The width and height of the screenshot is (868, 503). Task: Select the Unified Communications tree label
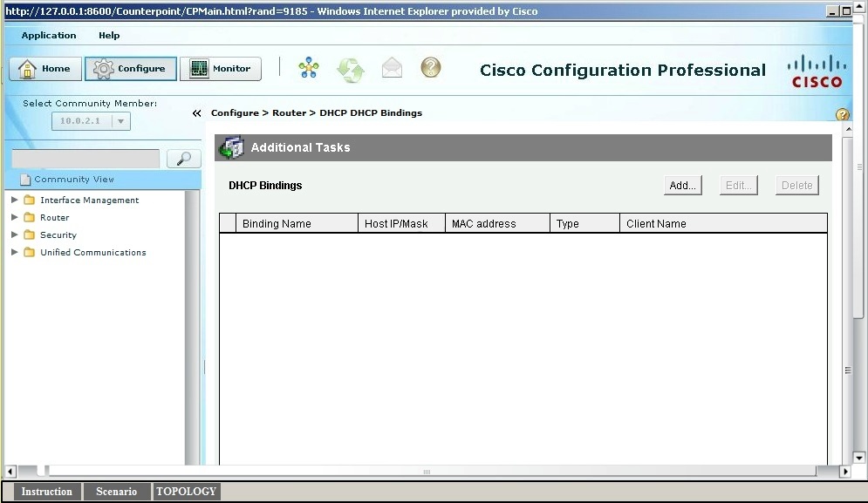pyautogui.click(x=93, y=252)
